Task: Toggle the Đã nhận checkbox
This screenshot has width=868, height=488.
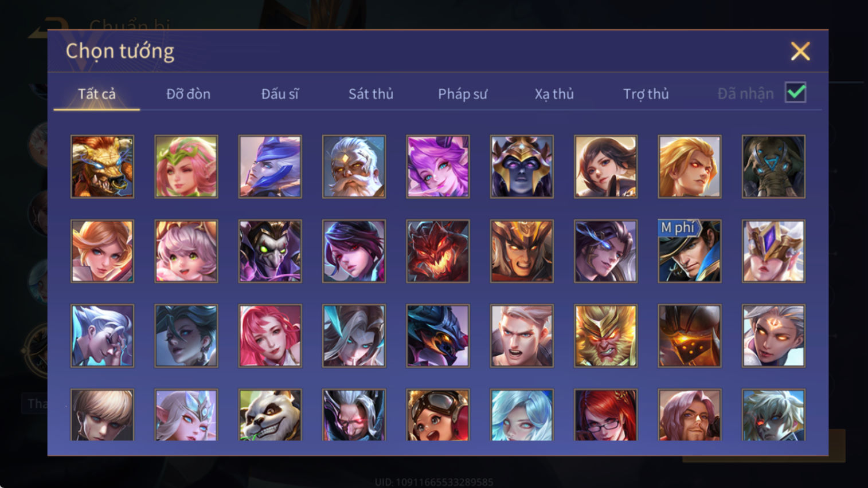Action: coord(795,93)
